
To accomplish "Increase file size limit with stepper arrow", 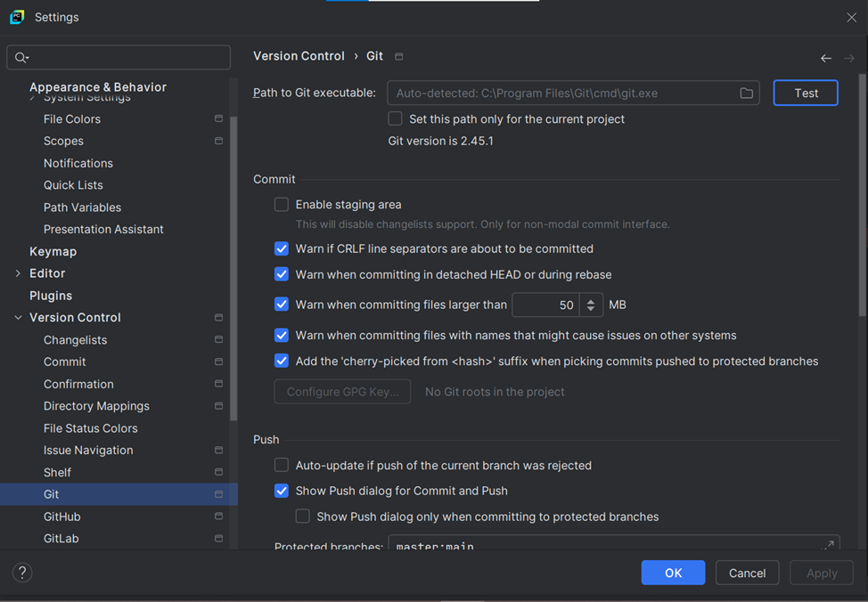I will pyautogui.click(x=591, y=300).
